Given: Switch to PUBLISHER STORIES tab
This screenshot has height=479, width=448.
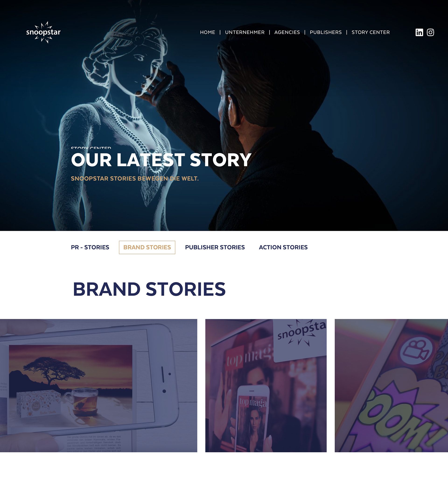Looking at the screenshot, I should tap(215, 247).
